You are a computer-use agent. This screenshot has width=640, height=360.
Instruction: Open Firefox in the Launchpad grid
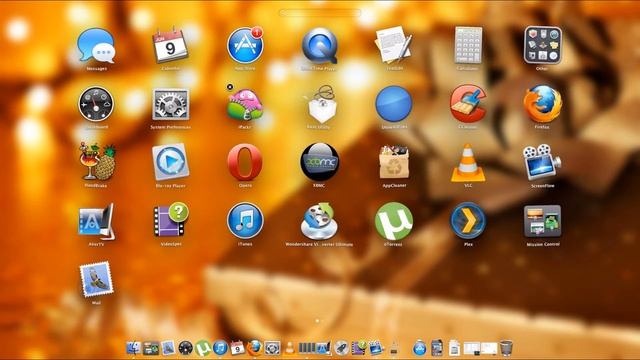coord(542,104)
